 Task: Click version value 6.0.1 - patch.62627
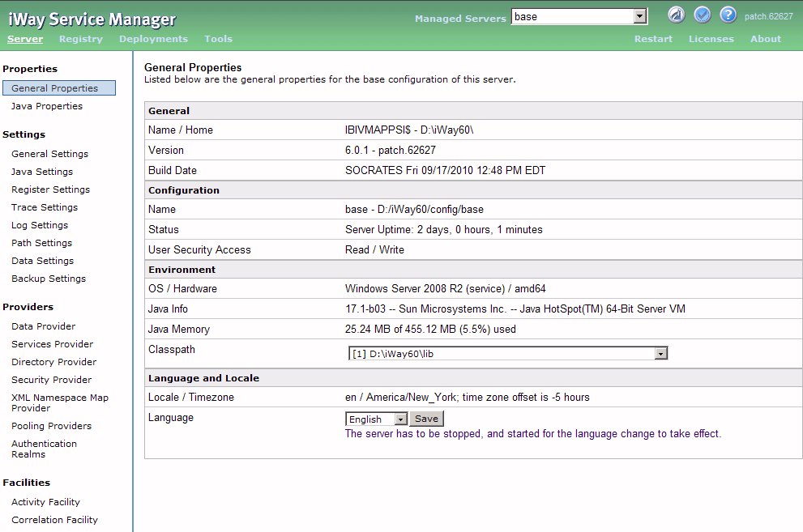point(391,150)
